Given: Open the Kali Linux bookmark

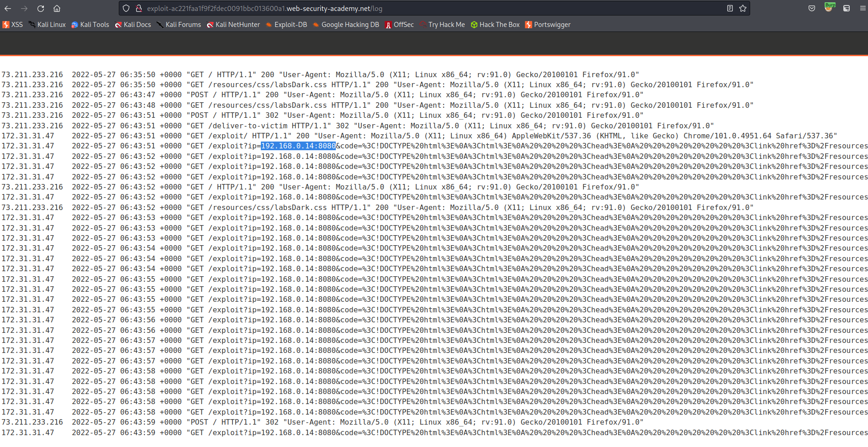Looking at the screenshot, I should pyautogui.click(x=47, y=25).
